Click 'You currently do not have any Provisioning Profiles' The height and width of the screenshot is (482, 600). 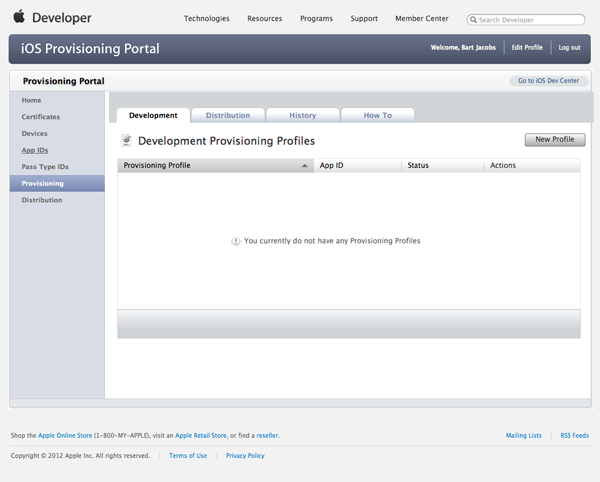click(x=332, y=241)
